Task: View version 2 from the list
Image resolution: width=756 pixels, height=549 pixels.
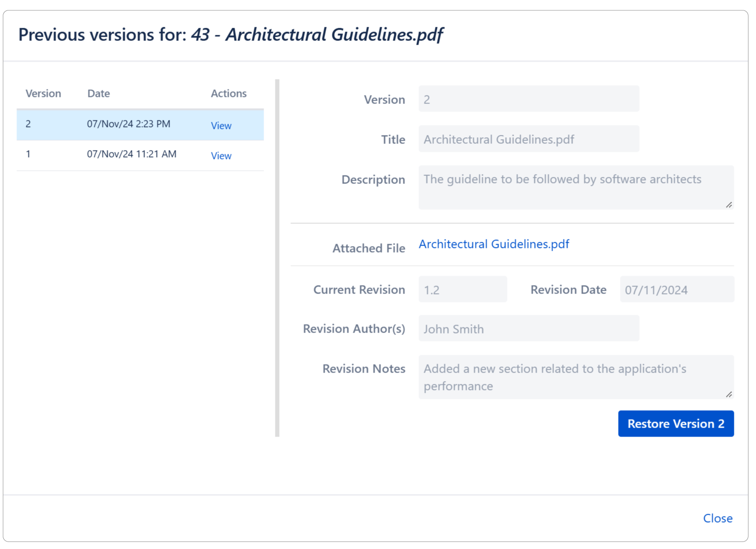Action: (221, 126)
